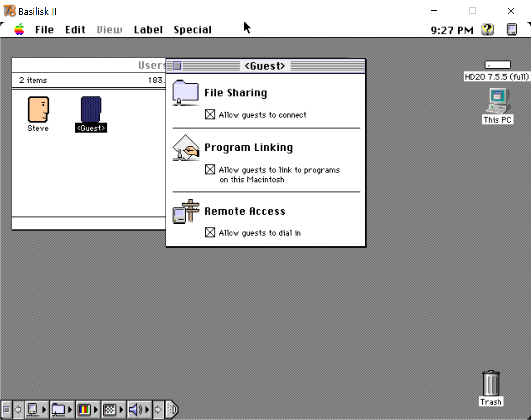The width and height of the screenshot is (531, 420).
Task: Click the Control Strip right scroll arrow
Action: (x=158, y=410)
